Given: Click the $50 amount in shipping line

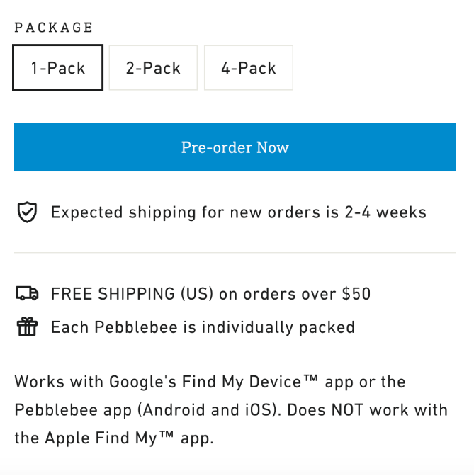Looking at the screenshot, I should click(356, 294).
